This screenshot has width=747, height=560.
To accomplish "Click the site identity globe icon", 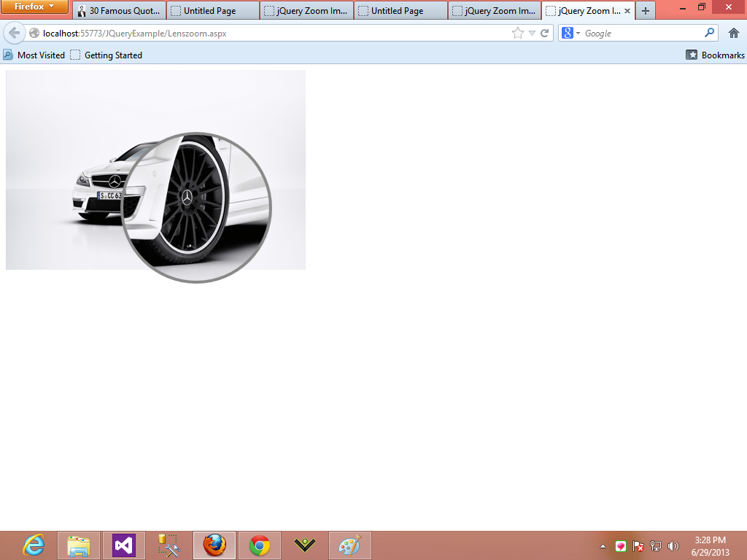I will 34,34.
